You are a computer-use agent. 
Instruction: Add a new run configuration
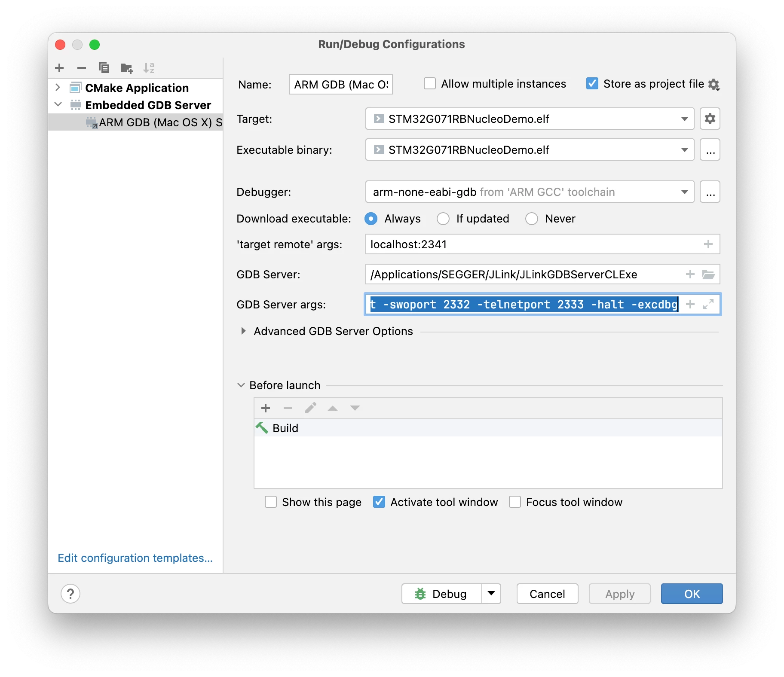[x=59, y=68]
